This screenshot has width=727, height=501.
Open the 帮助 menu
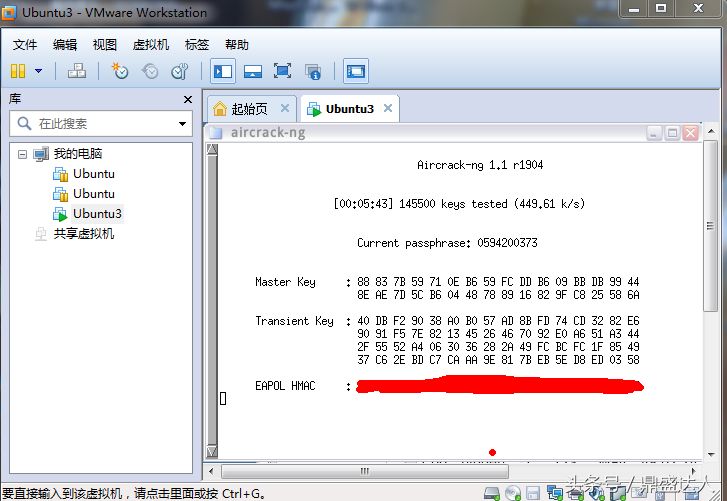click(237, 44)
